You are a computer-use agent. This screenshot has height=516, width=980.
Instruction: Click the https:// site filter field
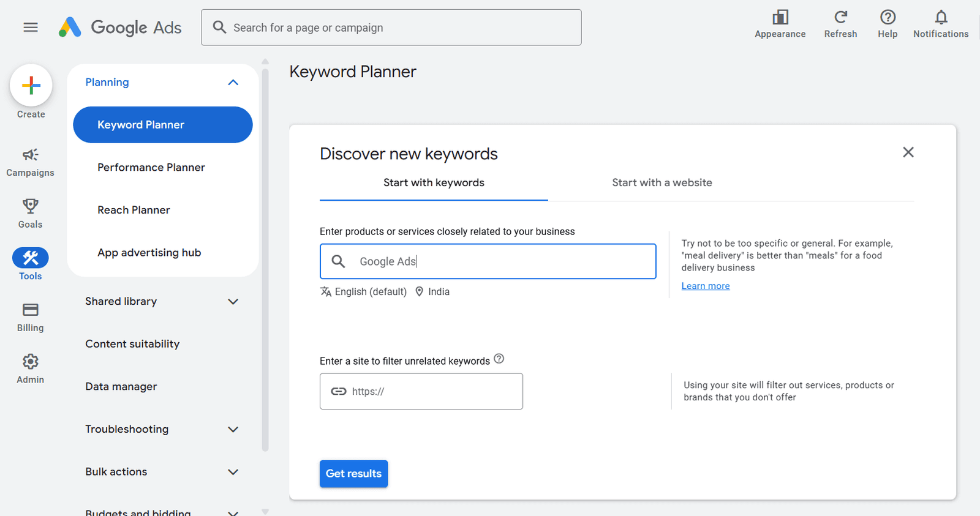click(429, 391)
